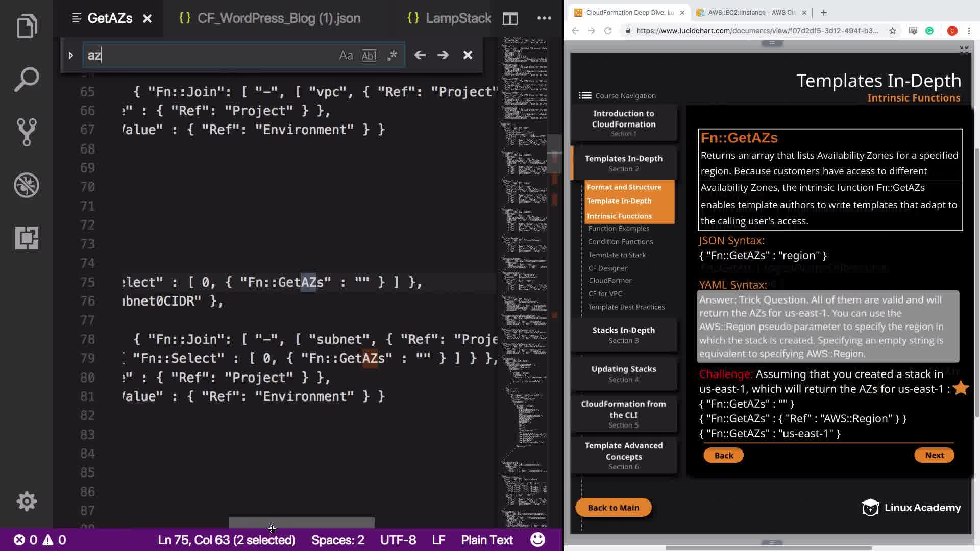Click the Back to Main button
Viewport: 980px width, 551px height.
613,508
